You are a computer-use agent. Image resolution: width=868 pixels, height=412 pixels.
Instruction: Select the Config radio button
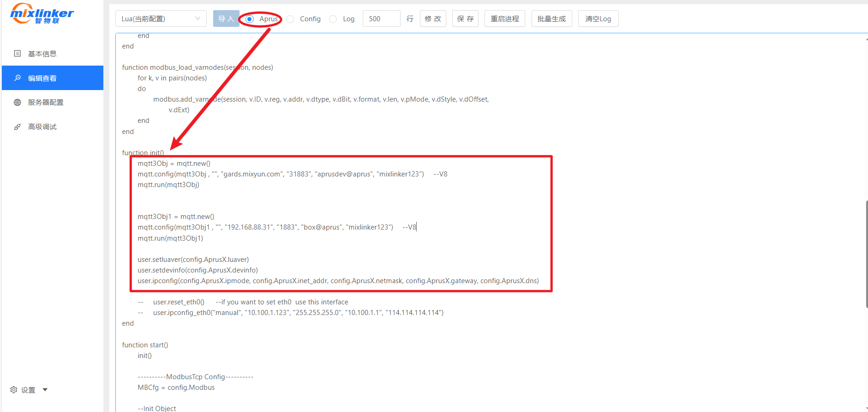tap(290, 19)
